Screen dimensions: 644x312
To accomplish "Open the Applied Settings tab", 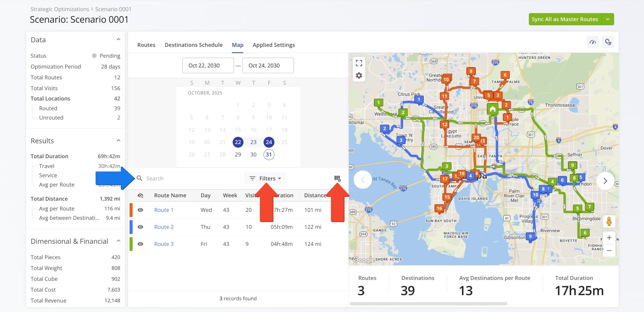I will pos(274,45).
